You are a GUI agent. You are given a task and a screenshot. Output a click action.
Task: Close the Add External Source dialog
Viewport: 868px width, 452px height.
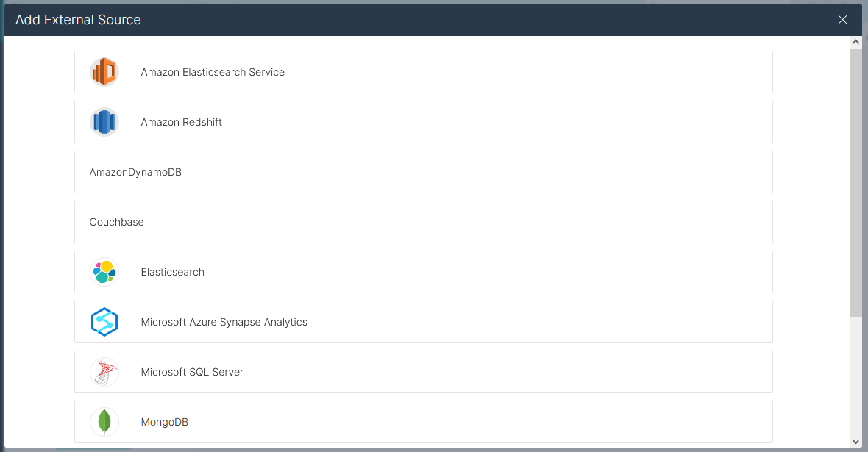[x=842, y=20]
